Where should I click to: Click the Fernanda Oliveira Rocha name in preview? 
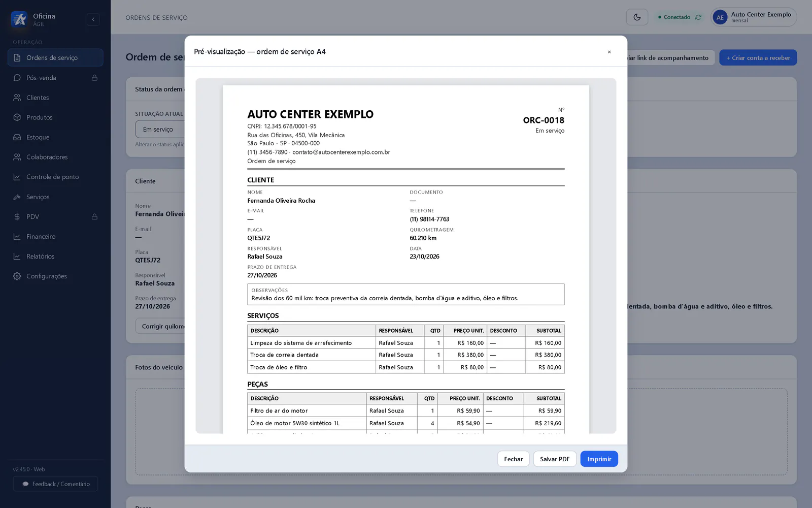pyautogui.click(x=281, y=201)
